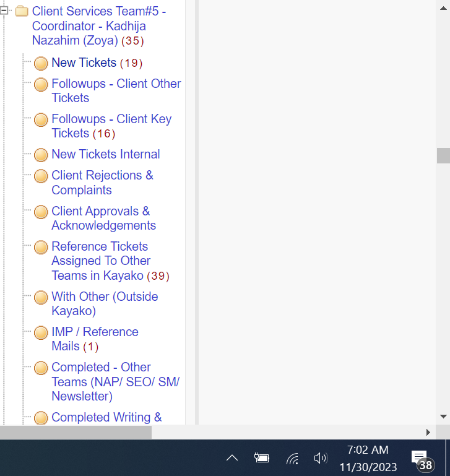Open the Client Services Team#5 Coordinator folder link
Image resolution: width=450 pixels, height=476 pixels.
pyautogui.click(x=99, y=26)
